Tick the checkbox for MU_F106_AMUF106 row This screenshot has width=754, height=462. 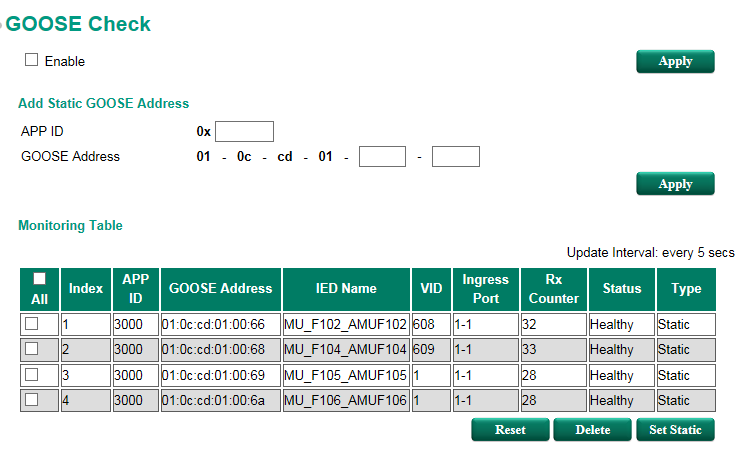point(32,400)
